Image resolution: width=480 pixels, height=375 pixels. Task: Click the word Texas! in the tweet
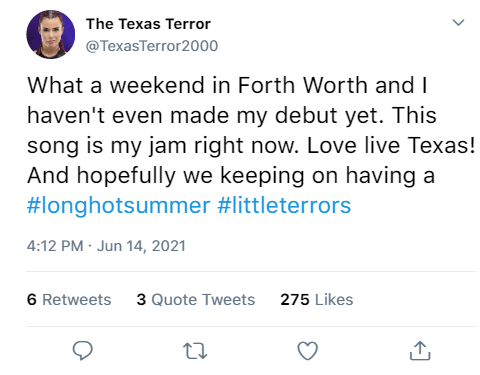tap(442, 145)
